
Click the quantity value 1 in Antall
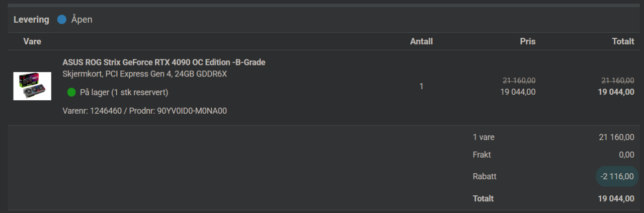pyautogui.click(x=421, y=86)
